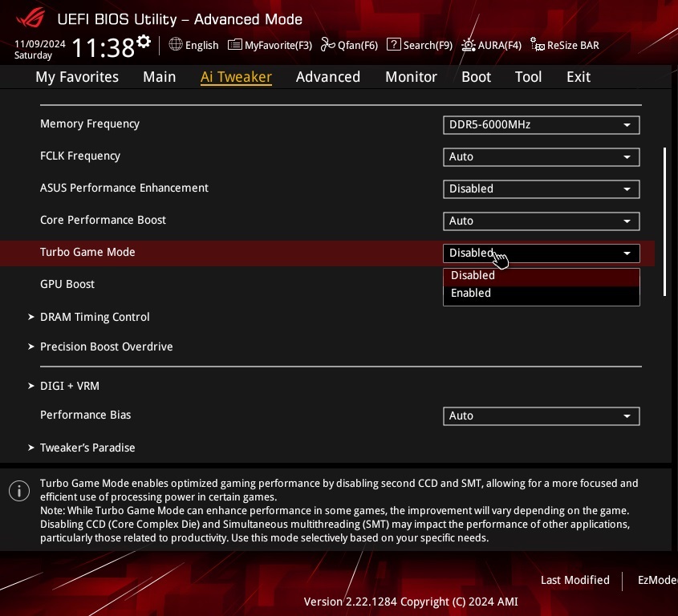Open ASUS Performance Enhancement dropdown

pyautogui.click(x=542, y=189)
